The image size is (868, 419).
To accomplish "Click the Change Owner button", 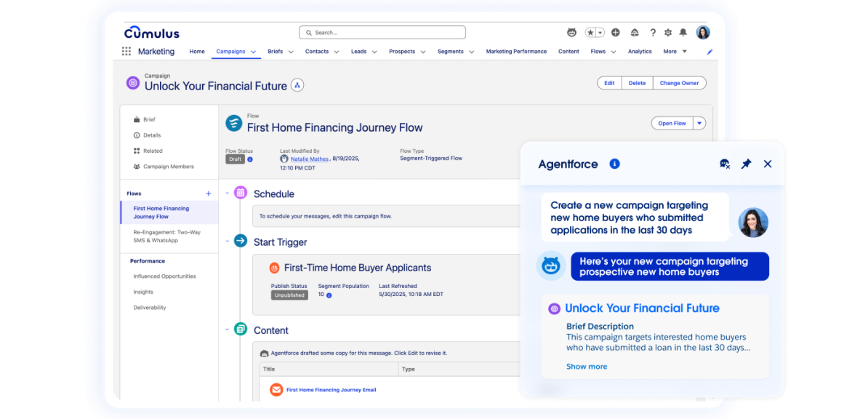I will click(679, 83).
